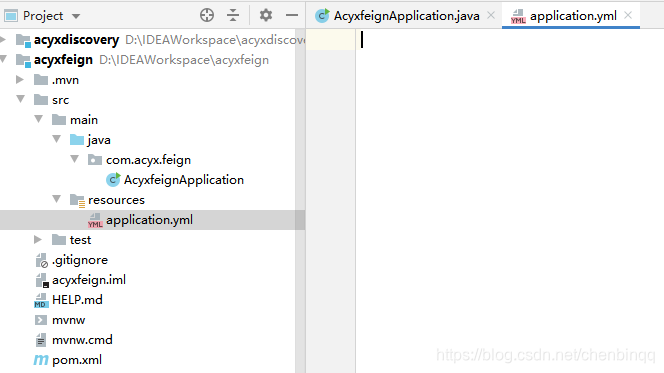Click the resources root folder icon

(x=77, y=200)
